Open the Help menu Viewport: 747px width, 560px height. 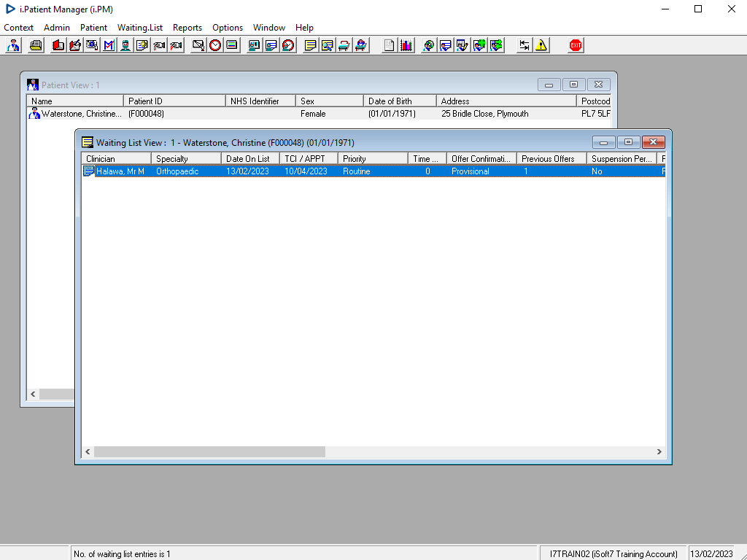[304, 28]
